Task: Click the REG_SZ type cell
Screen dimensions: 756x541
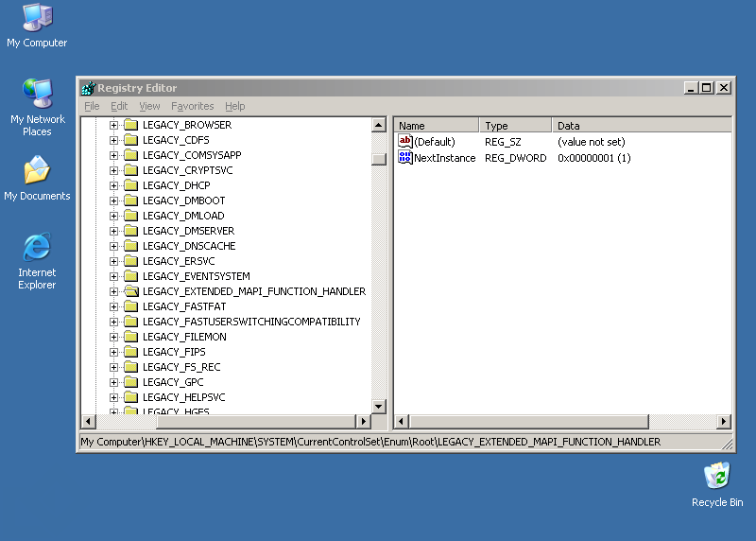Action: click(503, 142)
